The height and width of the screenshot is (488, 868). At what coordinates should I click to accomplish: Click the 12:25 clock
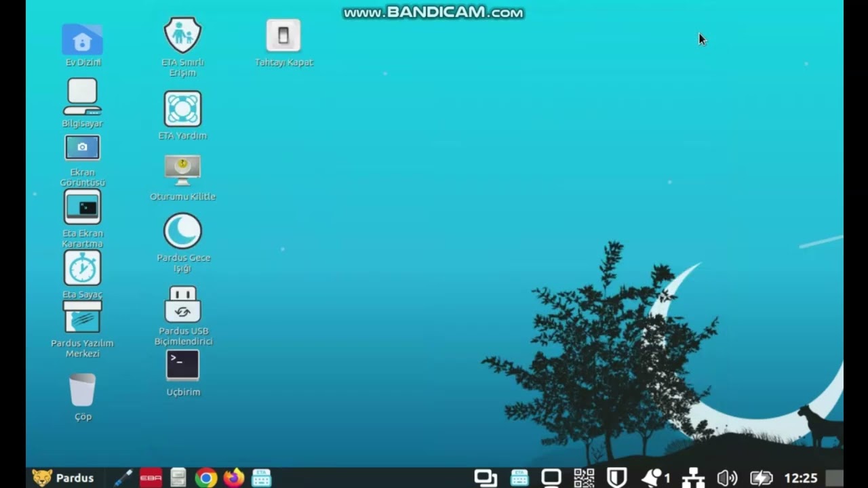pos(801,478)
